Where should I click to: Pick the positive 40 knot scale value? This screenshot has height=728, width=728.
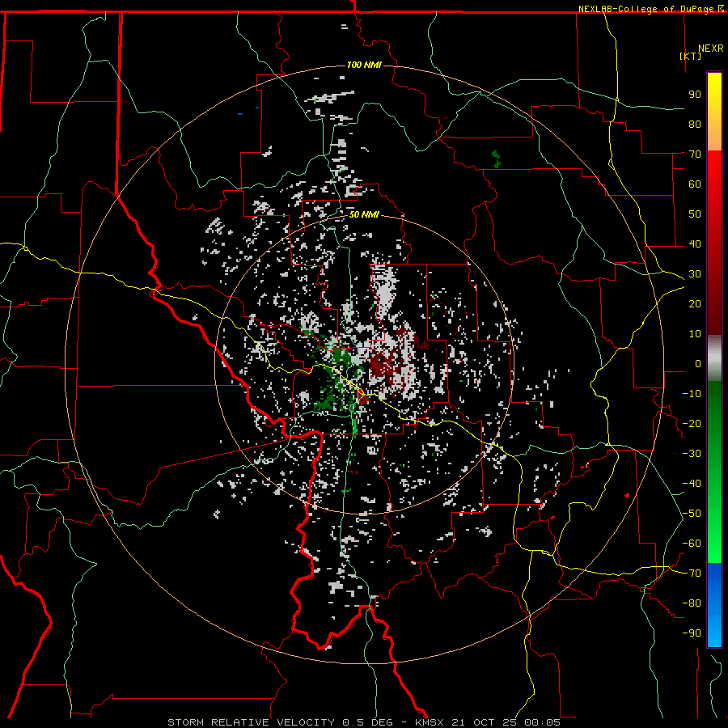coord(695,244)
